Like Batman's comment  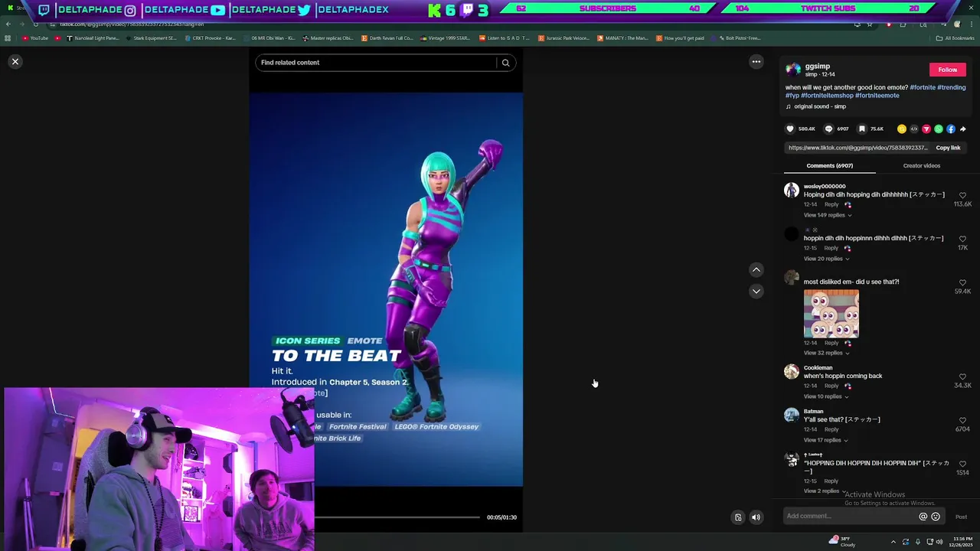pyautogui.click(x=962, y=420)
